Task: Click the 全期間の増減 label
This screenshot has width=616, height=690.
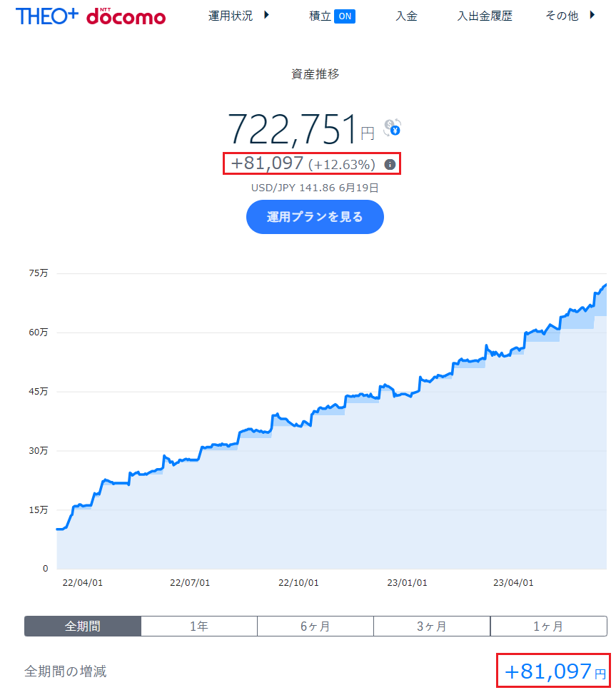Action: pos(66,671)
